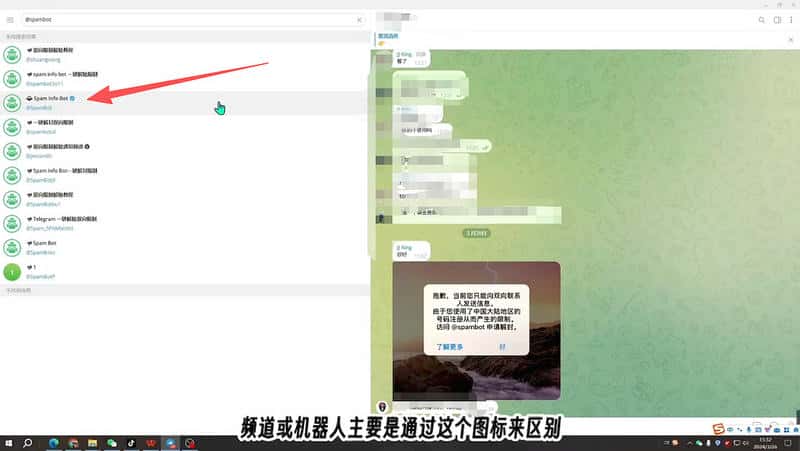Open the chat three-dot menu
This screenshot has width=800, height=451.
click(791, 20)
